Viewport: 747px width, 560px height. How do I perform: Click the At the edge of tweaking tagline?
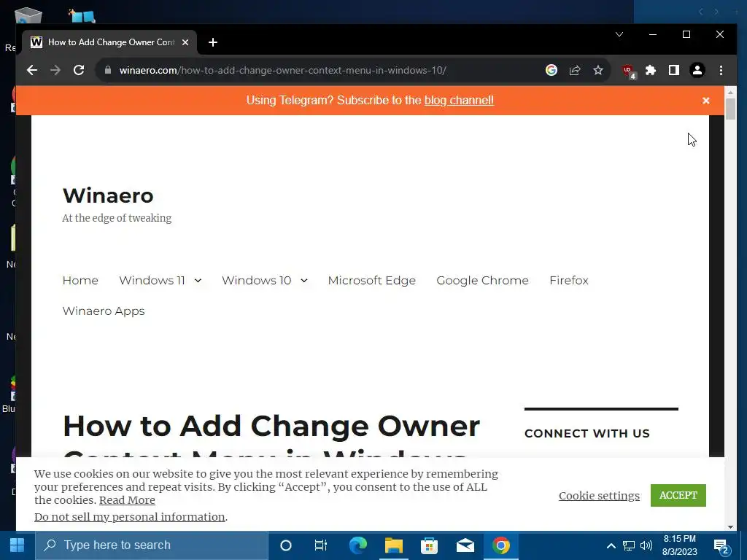click(x=117, y=218)
